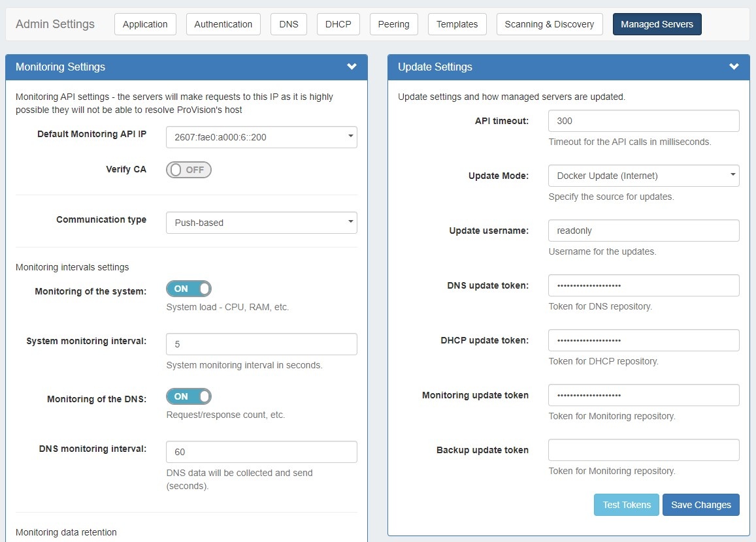756x542 pixels.
Task: Collapse the Update Settings panel chevron
Action: coord(734,67)
